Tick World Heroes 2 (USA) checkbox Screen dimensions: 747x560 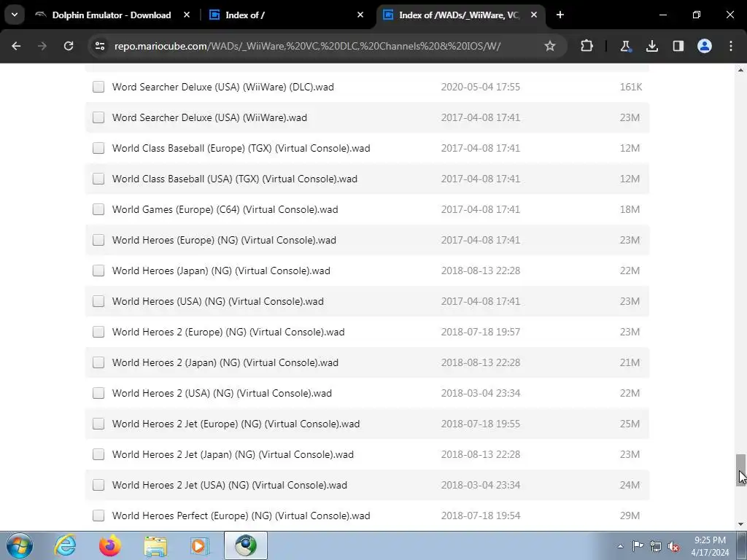click(x=98, y=393)
